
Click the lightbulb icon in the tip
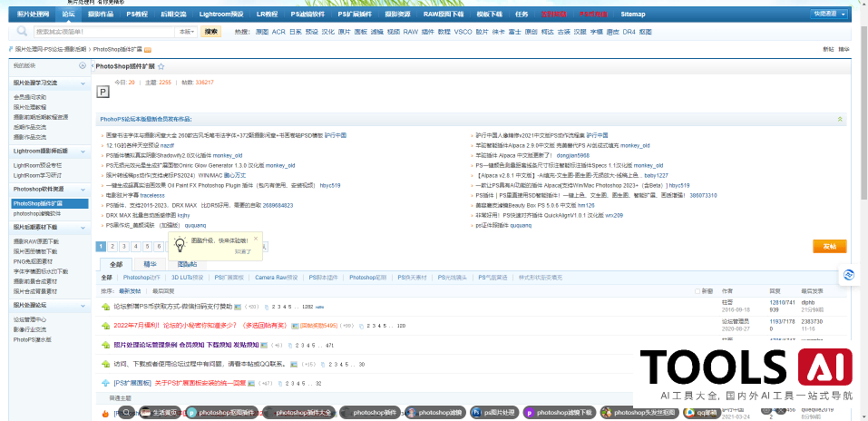[180, 243]
